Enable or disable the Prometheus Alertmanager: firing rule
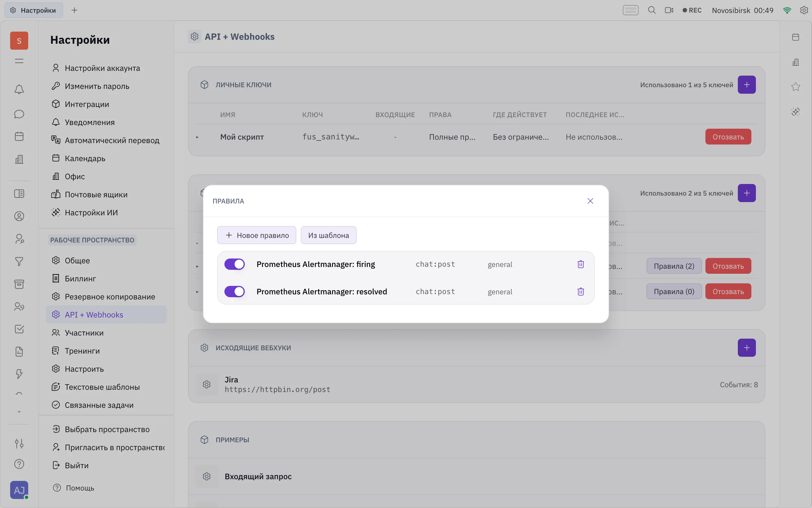812x508 pixels. click(x=234, y=264)
